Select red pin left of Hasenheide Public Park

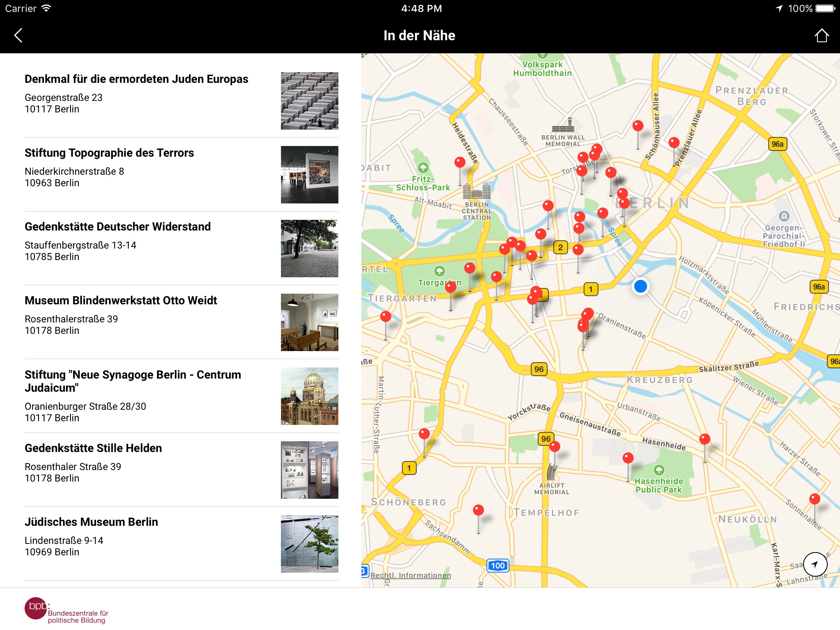(x=628, y=458)
